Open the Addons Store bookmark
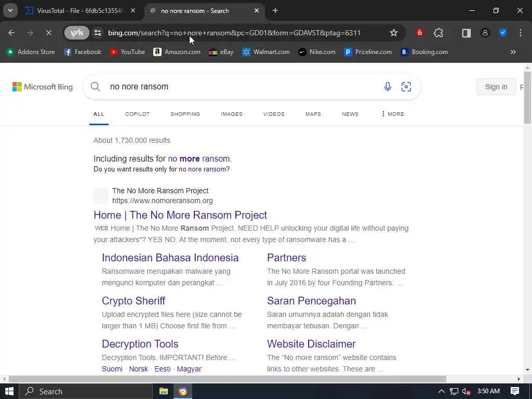The width and height of the screenshot is (532, 399). (x=31, y=52)
